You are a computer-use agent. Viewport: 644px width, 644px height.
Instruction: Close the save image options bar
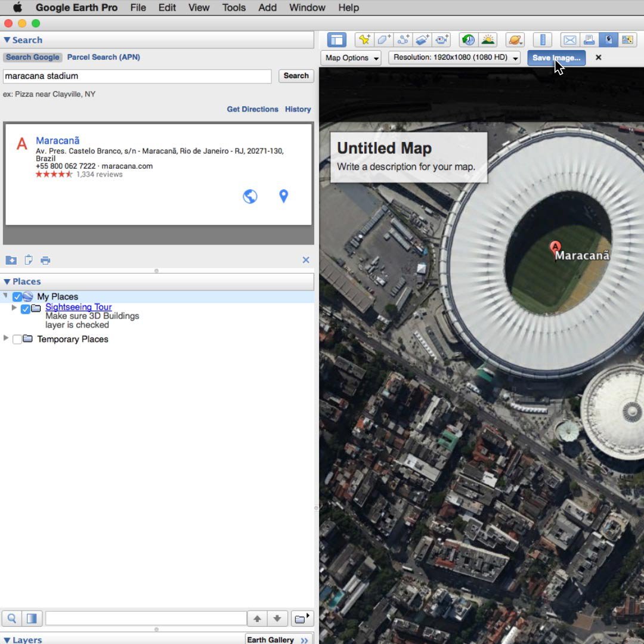point(599,57)
